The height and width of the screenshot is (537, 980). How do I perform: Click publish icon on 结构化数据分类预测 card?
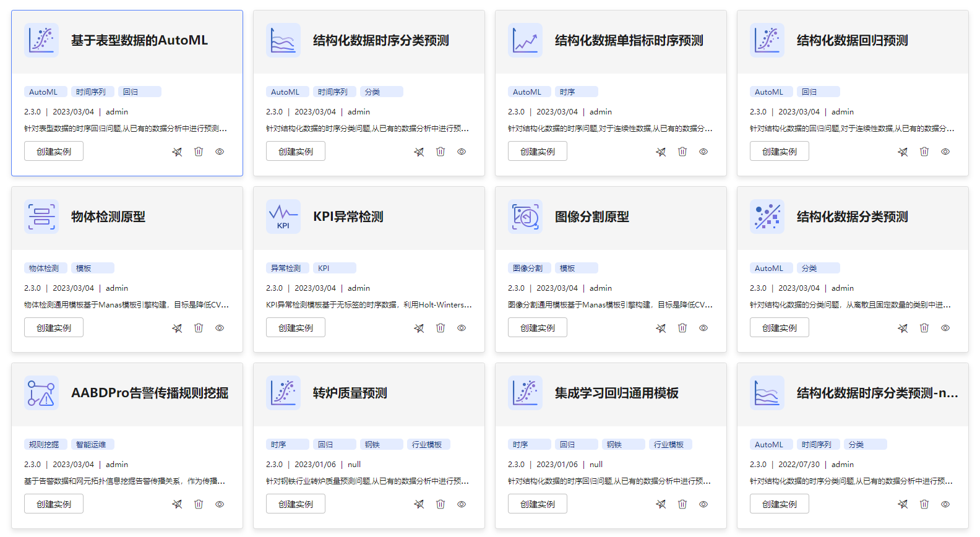tap(903, 328)
